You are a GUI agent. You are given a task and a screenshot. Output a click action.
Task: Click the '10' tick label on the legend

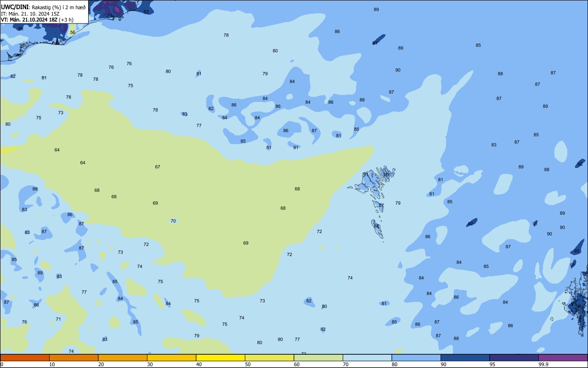pyautogui.click(x=52, y=364)
